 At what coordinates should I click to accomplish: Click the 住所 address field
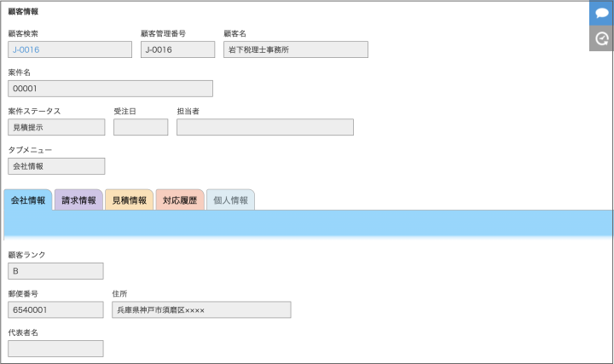click(x=201, y=309)
